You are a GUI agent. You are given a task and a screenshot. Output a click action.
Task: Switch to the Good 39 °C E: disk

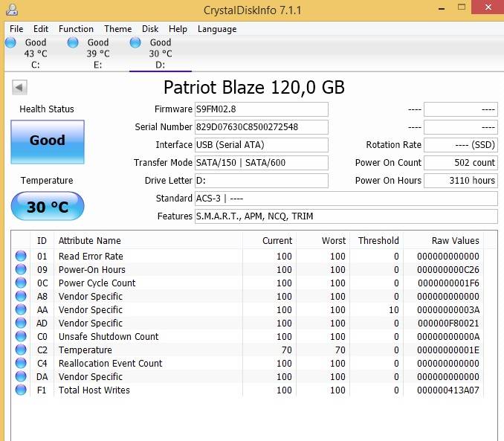pyautogui.click(x=97, y=54)
